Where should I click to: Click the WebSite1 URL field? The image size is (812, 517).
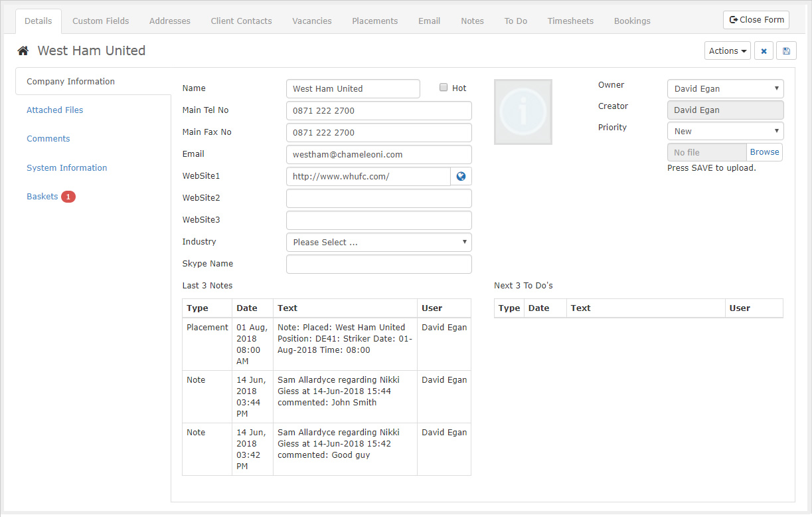368,176
